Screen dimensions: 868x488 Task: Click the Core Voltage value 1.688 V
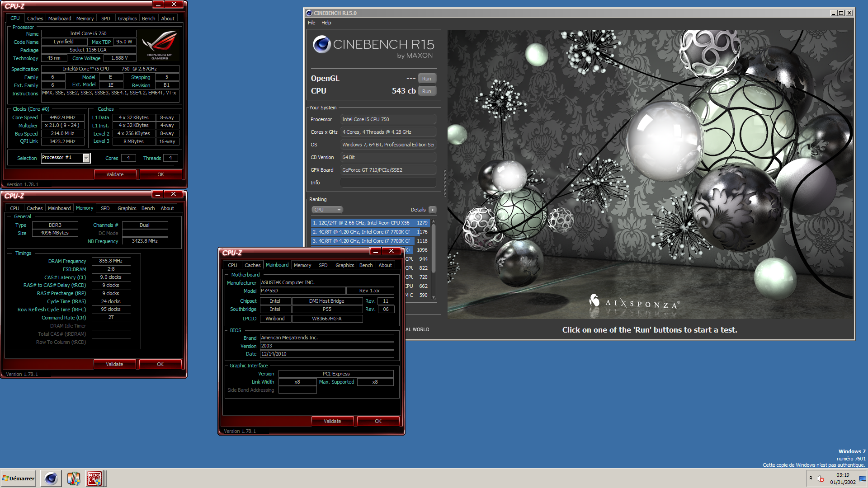(120, 58)
